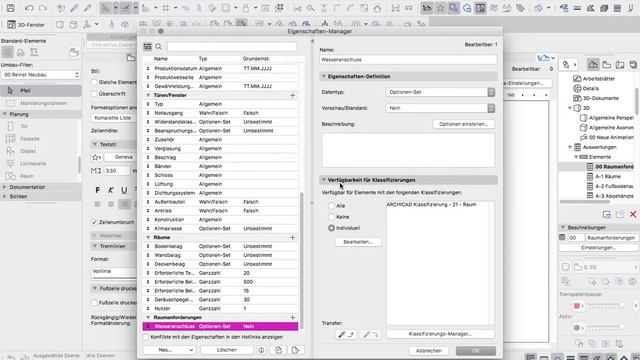Viewport: 640px width, 360px height.
Task: Select A-1 Räume schedule in navigator
Action: [x=608, y=176]
